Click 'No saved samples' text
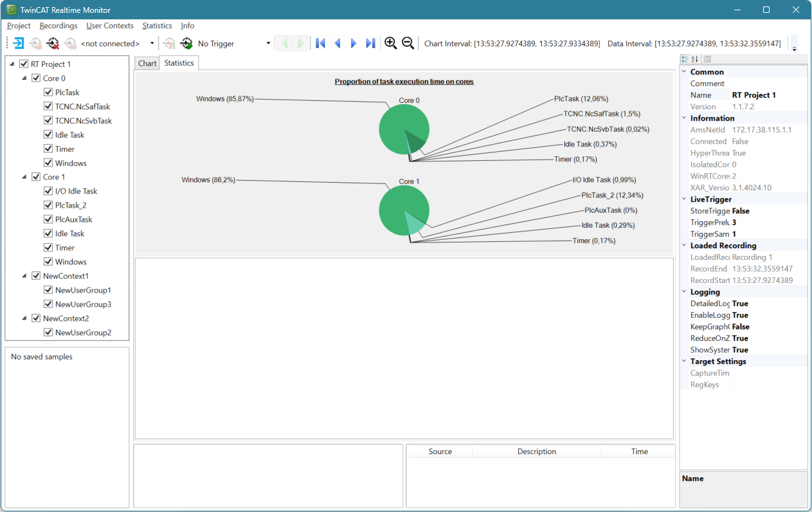The width and height of the screenshot is (812, 512). [x=42, y=357]
